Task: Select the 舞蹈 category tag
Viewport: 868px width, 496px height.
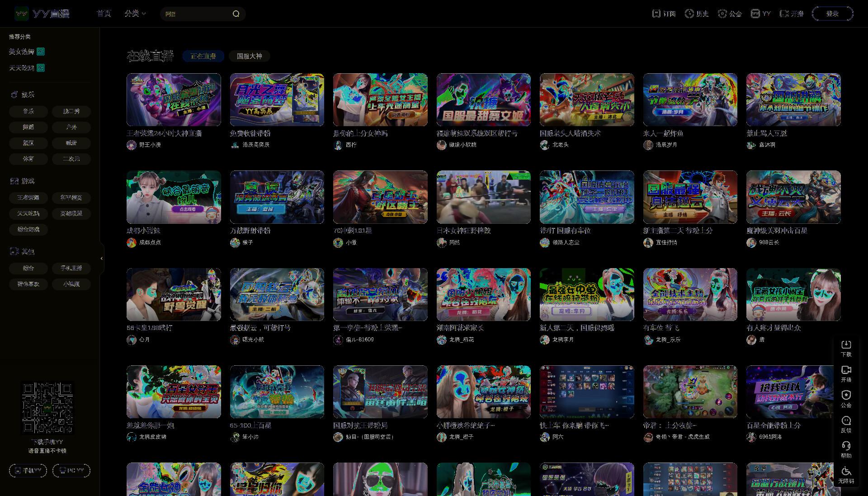Action: pos(28,127)
